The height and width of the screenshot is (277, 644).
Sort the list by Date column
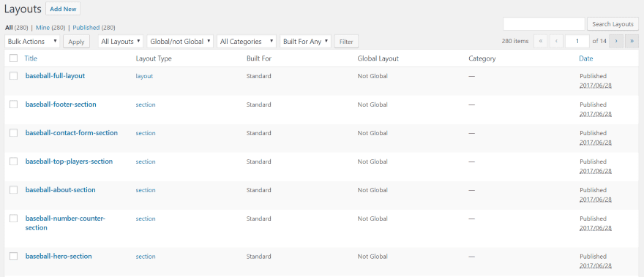pyautogui.click(x=585, y=58)
